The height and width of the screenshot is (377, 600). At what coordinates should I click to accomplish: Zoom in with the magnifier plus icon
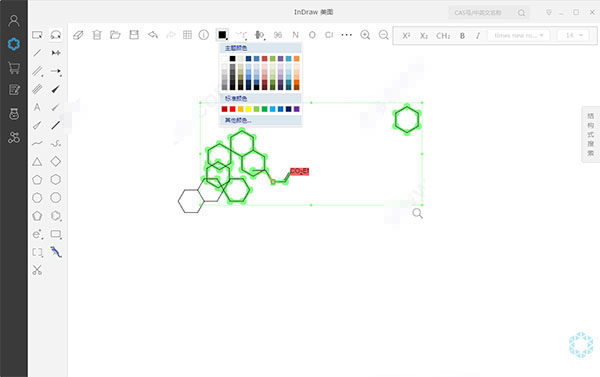coord(365,35)
